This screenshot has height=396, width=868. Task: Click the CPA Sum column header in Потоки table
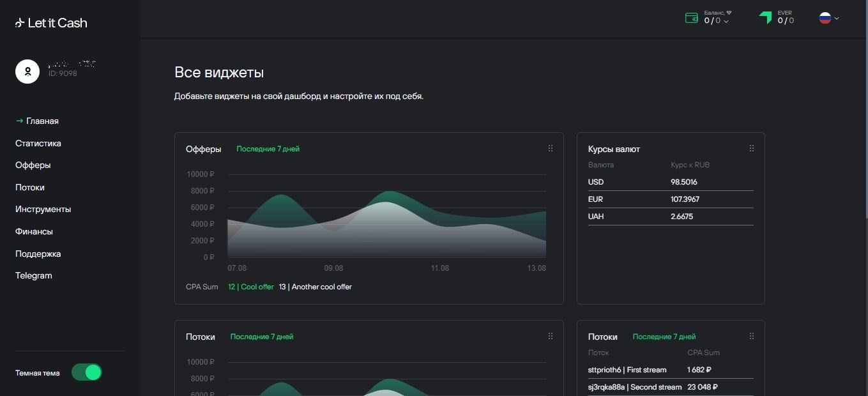coord(703,353)
